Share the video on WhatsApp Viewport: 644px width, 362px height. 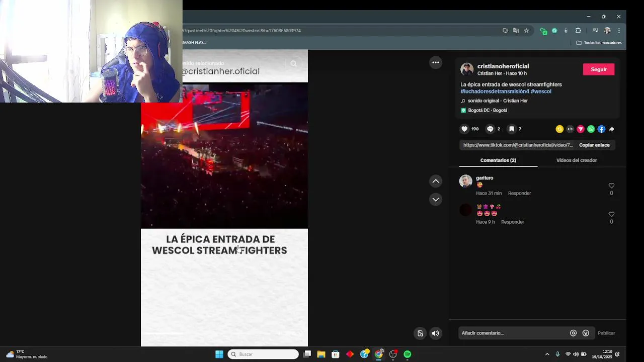[x=591, y=129]
